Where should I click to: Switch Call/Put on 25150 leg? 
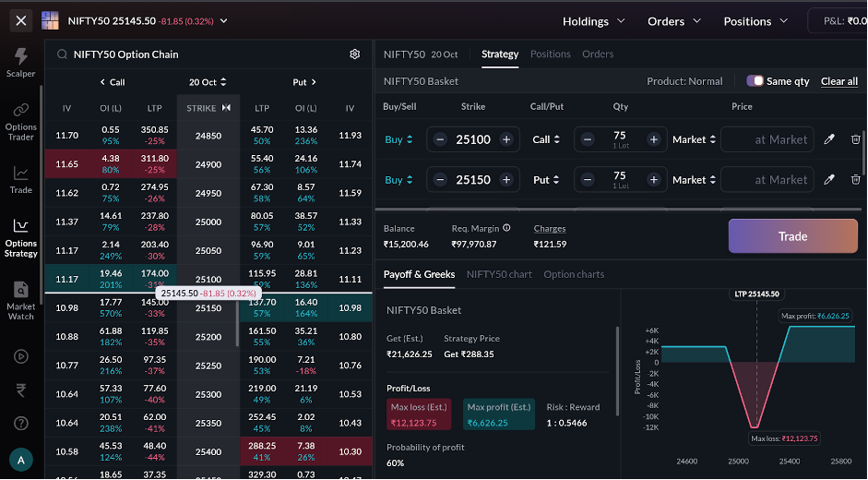547,180
